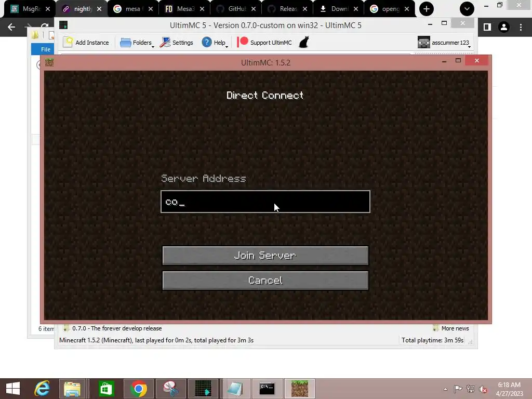This screenshot has height=399, width=532.
Task: Click Add Instance in UltimMC toolbar
Action: coord(86,43)
